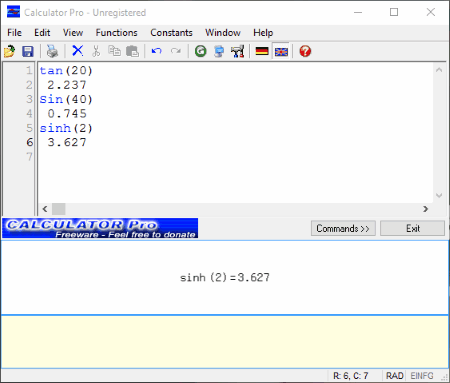This screenshot has width=450, height=383.
Task: Switch language to English UK flag
Action: pyautogui.click(x=281, y=52)
